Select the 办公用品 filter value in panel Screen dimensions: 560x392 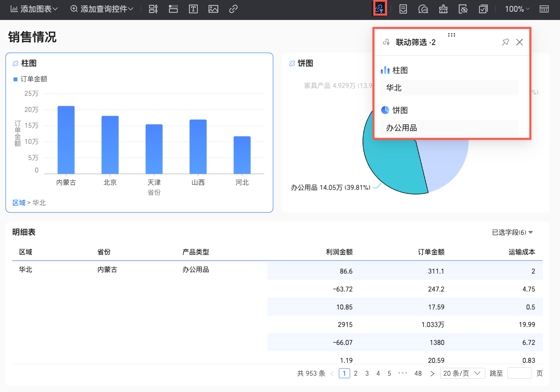[x=449, y=128]
